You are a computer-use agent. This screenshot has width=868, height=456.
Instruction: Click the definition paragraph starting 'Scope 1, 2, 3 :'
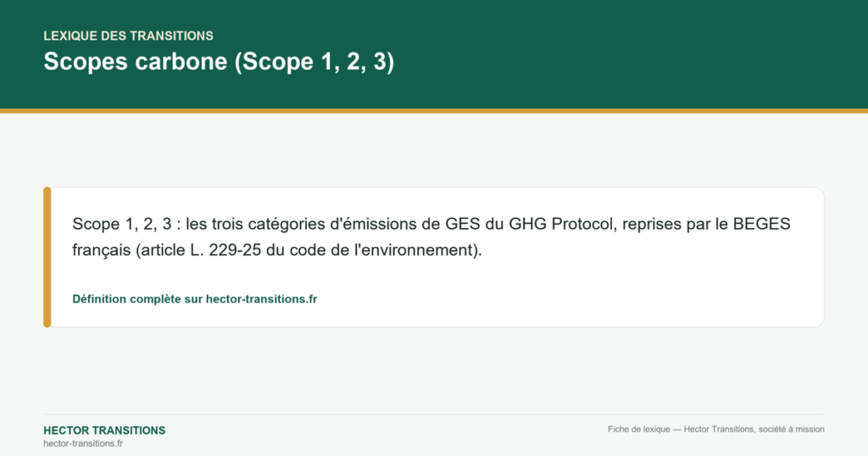[431, 236]
